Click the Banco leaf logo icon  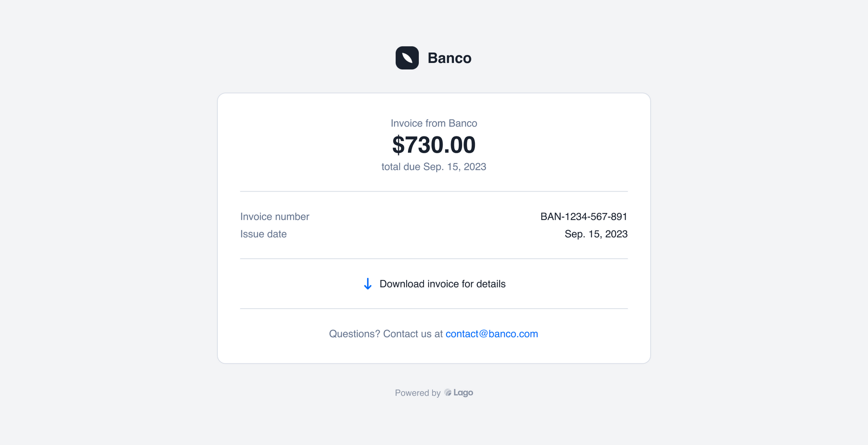pyautogui.click(x=407, y=58)
